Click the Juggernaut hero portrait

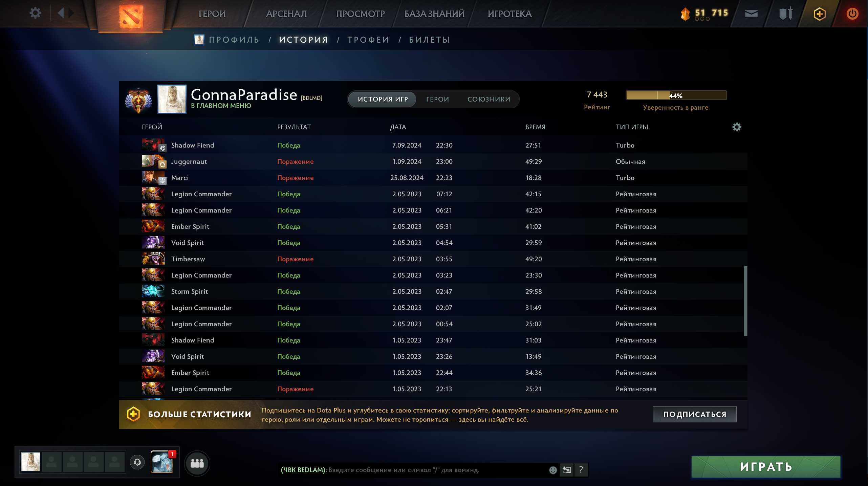pyautogui.click(x=153, y=161)
